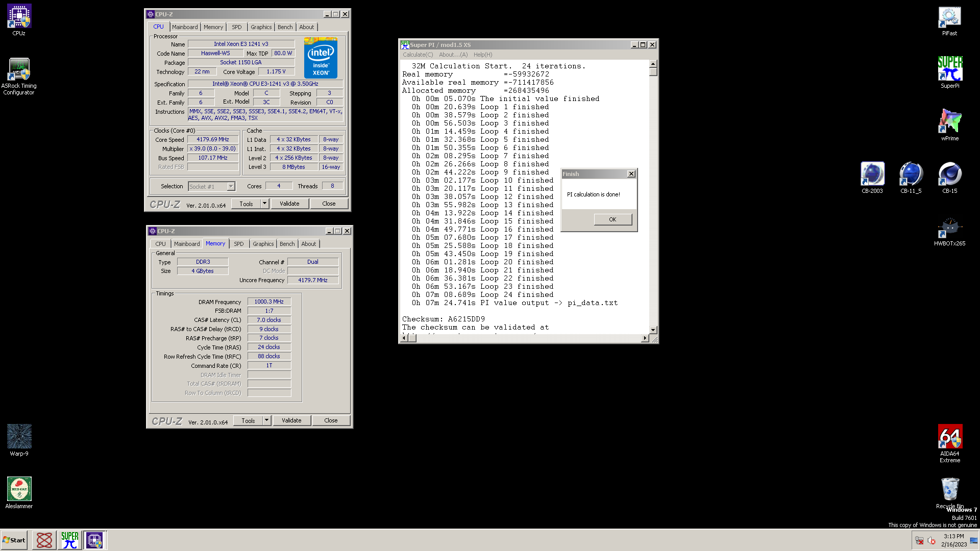
Task: Click the Core Speed 4179.69 MHz field
Action: point(213,139)
